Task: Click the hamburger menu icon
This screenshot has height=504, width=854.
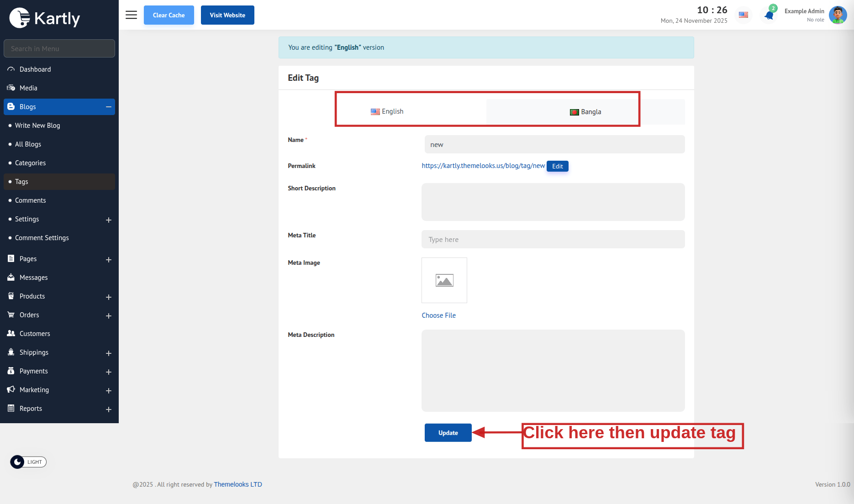Action: pos(131,15)
